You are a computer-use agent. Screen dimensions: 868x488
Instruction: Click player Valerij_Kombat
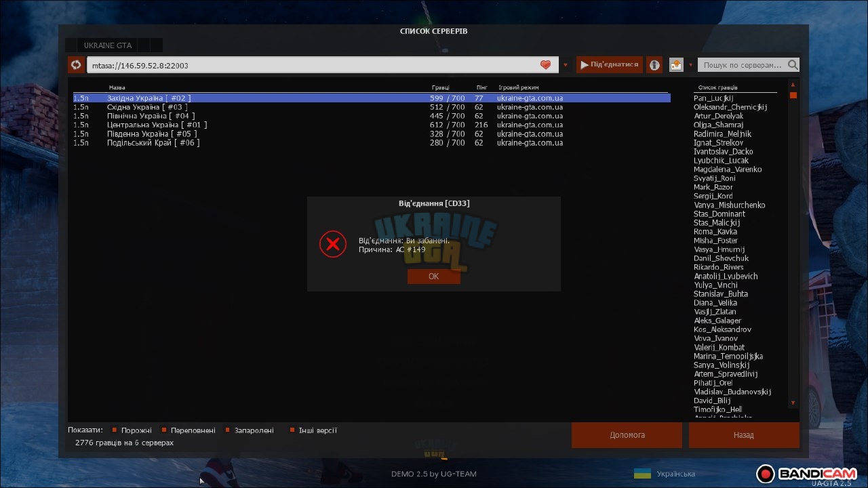pyautogui.click(x=719, y=347)
